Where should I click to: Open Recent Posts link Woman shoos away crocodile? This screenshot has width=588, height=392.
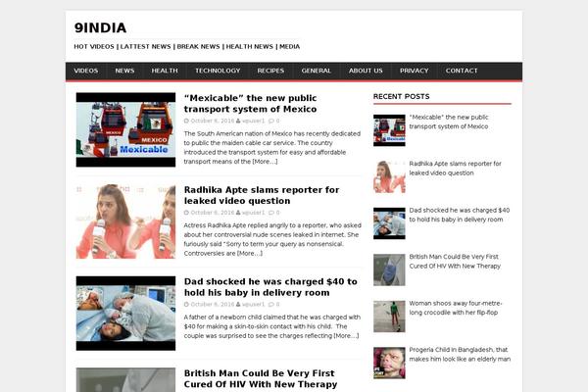tap(456, 308)
